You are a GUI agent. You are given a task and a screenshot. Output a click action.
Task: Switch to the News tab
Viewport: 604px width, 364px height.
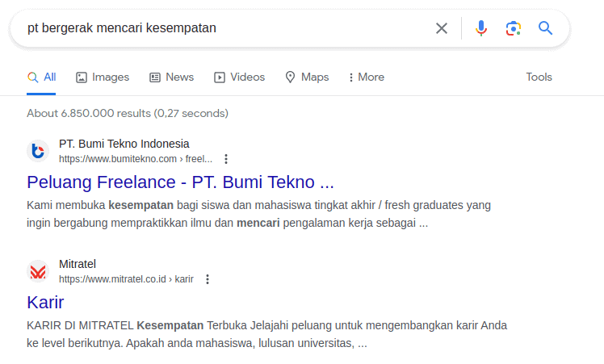(171, 77)
